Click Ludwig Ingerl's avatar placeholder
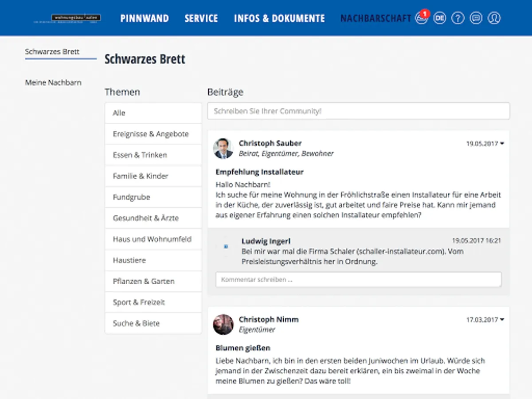The width and height of the screenshot is (532, 399). (226, 246)
